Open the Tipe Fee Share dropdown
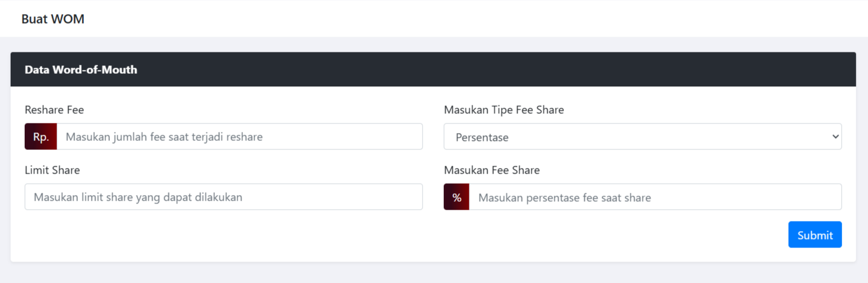Screen dimensions: 868x283 (642, 137)
